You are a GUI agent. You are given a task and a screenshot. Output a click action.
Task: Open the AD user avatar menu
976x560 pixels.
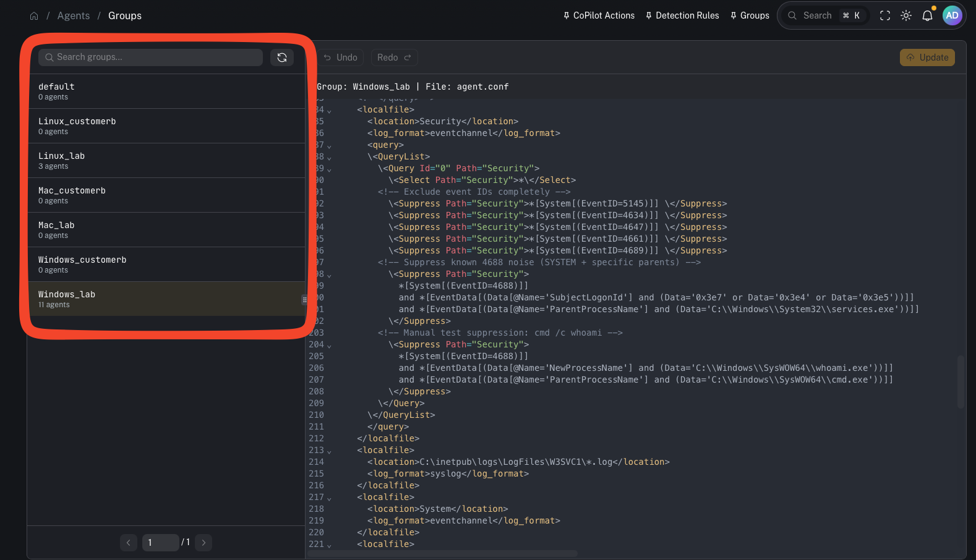(952, 15)
